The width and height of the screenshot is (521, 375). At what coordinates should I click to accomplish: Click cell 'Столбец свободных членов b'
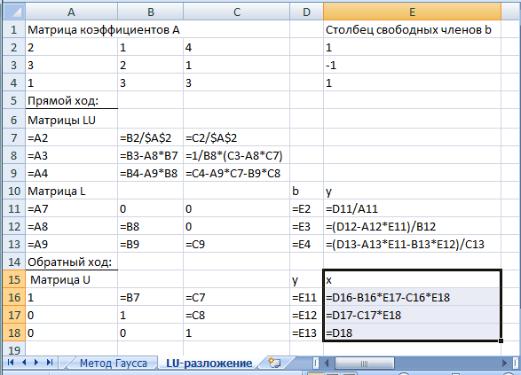tap(412, 30)
